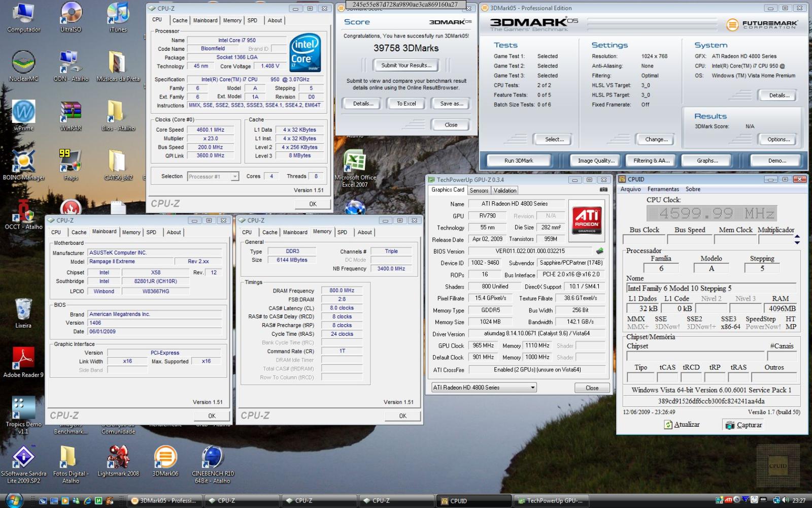Click Submit Your Results button
This screenshot has height=508, width=812.
click(406, 65)
